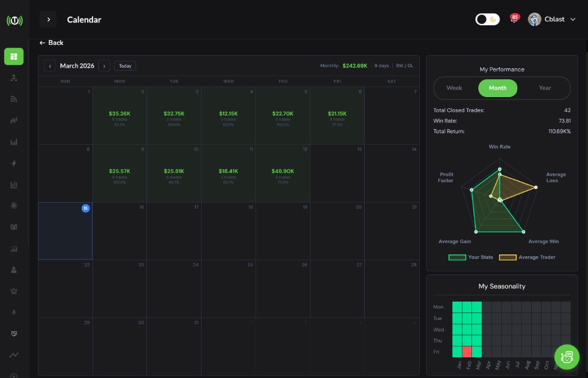Click the red Friday February seasonality cell
Viewport: 588px width, 378px height.
(x=467, y=352)
